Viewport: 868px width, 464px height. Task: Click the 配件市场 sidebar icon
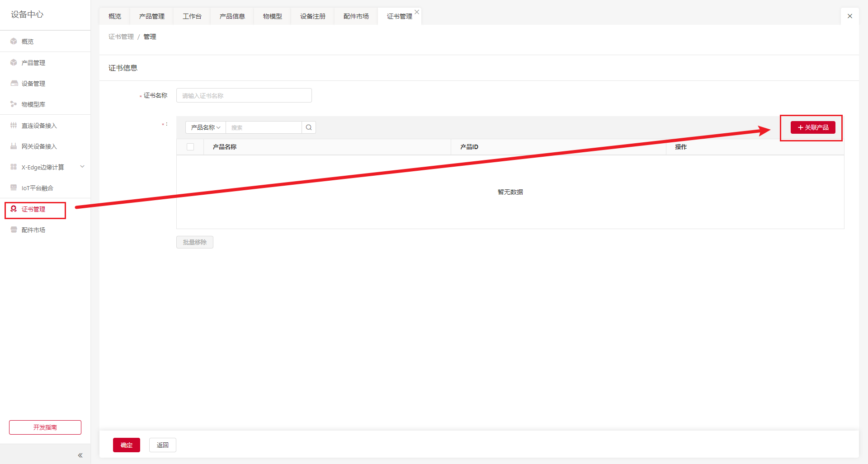[x=14, y=230]
